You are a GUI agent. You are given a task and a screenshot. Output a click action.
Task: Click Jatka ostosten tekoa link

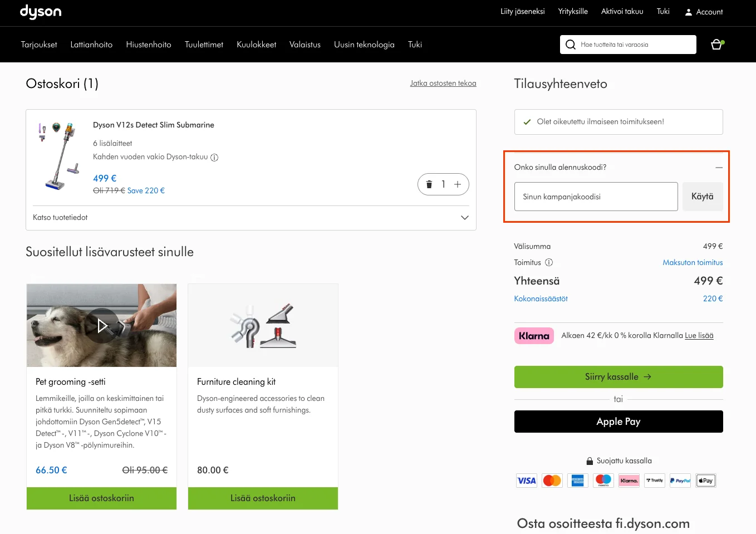point(443,84)
